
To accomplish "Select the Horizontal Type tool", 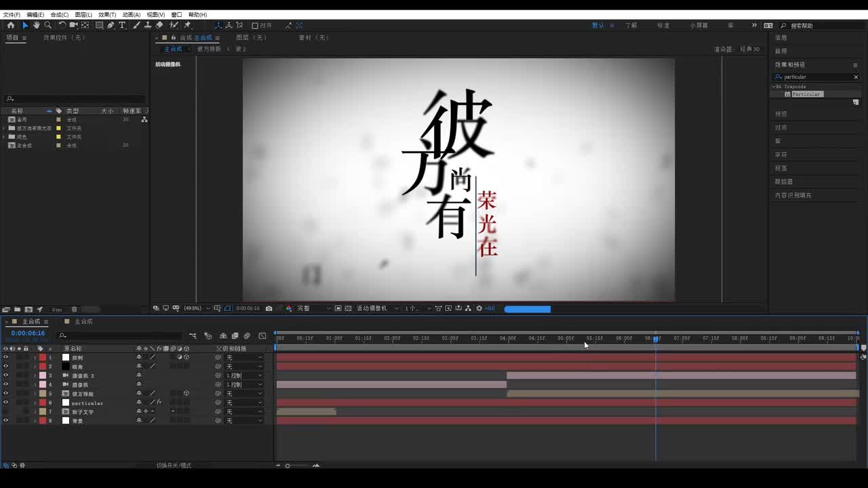I will click(x=122, y=25).
